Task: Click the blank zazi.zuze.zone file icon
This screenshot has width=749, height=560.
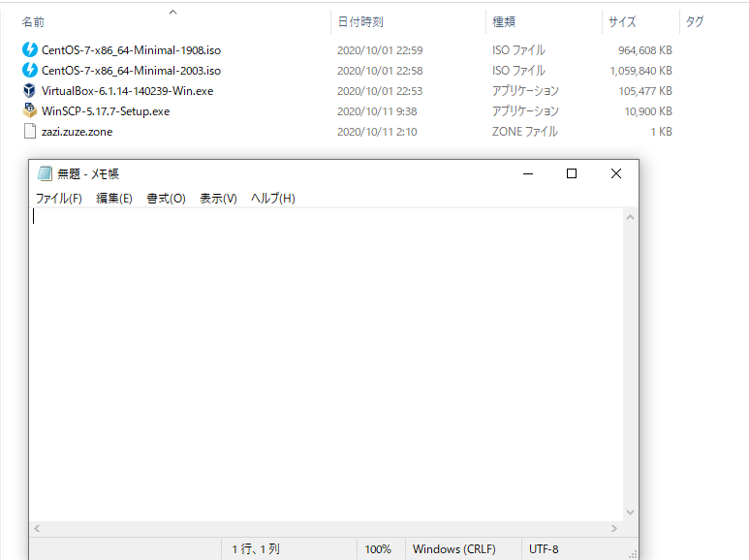Action: coord(30,131)
